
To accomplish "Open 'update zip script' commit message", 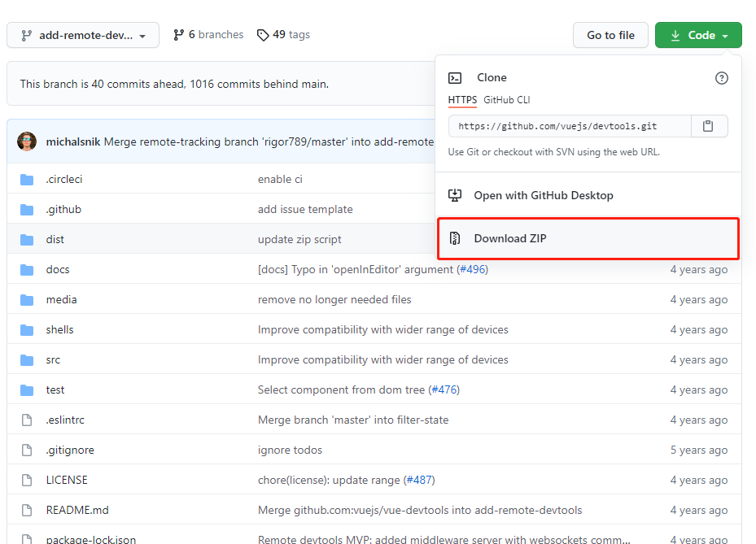I will (299, 240).
